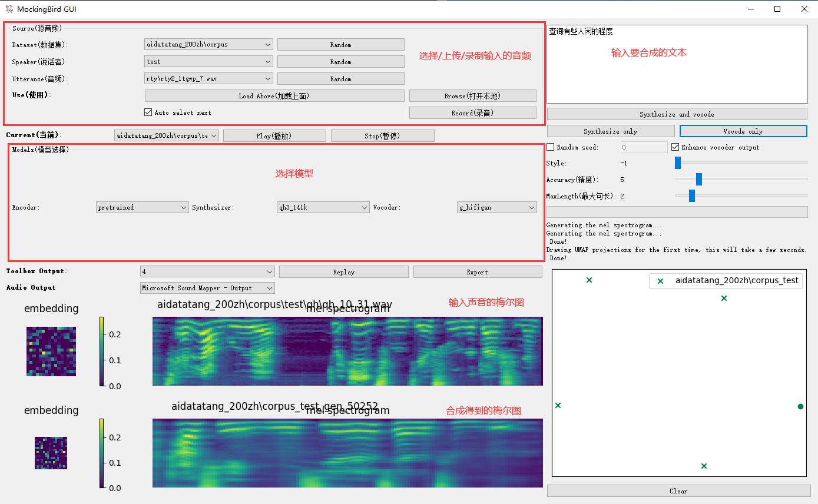818x504 pixels.
Task: Click the Record button
Action: [473, 113]
